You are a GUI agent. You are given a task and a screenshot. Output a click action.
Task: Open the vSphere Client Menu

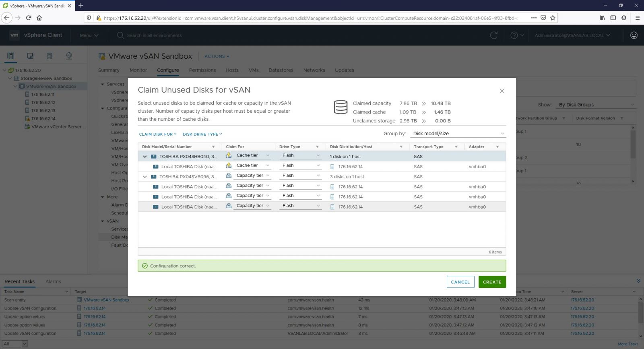click(89, 35)
